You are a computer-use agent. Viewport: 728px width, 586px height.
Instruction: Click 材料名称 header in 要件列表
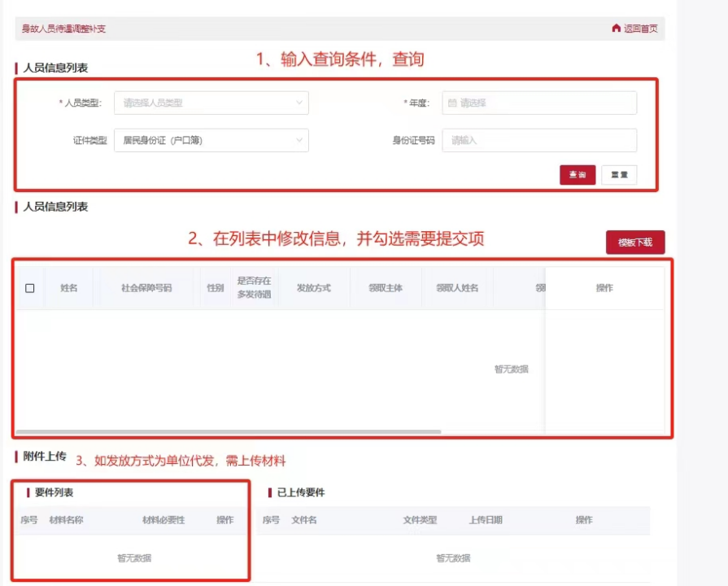66,520
